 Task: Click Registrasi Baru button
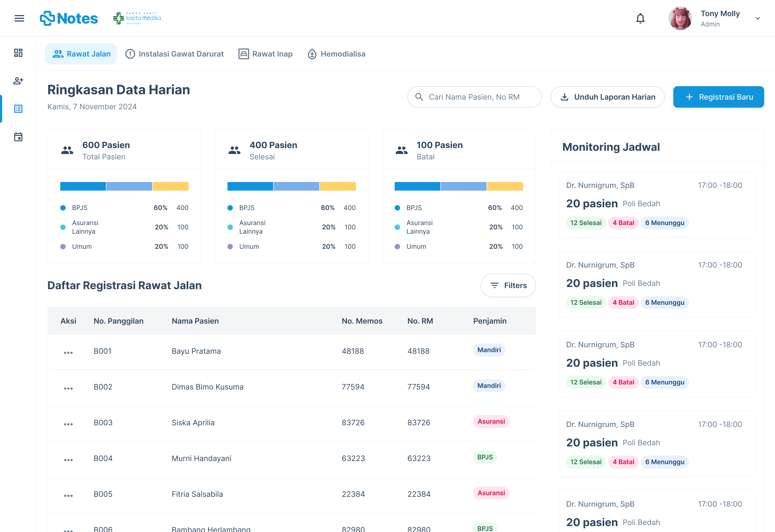tap(718, 97)
